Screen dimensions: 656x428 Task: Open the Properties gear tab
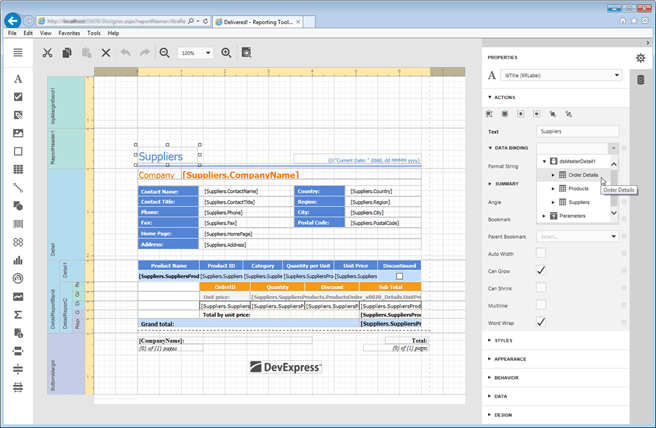(x=641, y=58)
